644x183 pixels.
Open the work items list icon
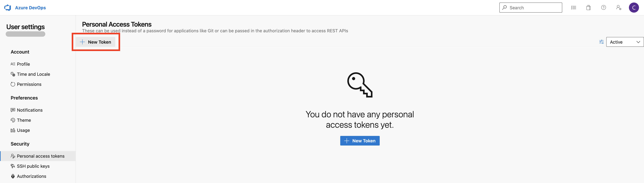coord(574,8)
